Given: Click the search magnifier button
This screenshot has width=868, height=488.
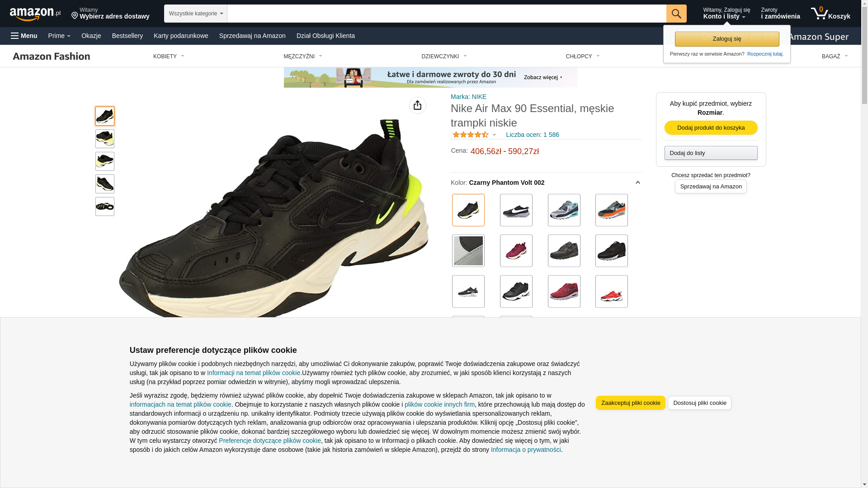Looking at the screenshot, I should 676,14.
